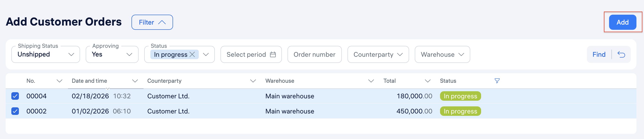Click the reset filters arrow icon

click(x=621, y=54)
